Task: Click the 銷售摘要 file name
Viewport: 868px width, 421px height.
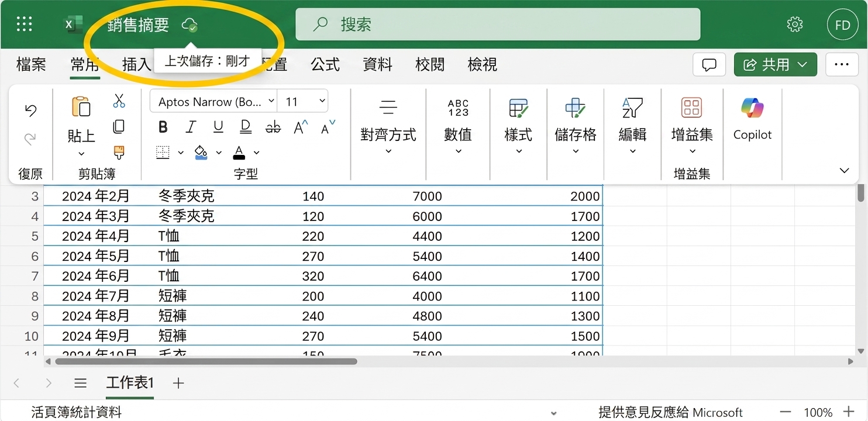Action: pos(139,25)
